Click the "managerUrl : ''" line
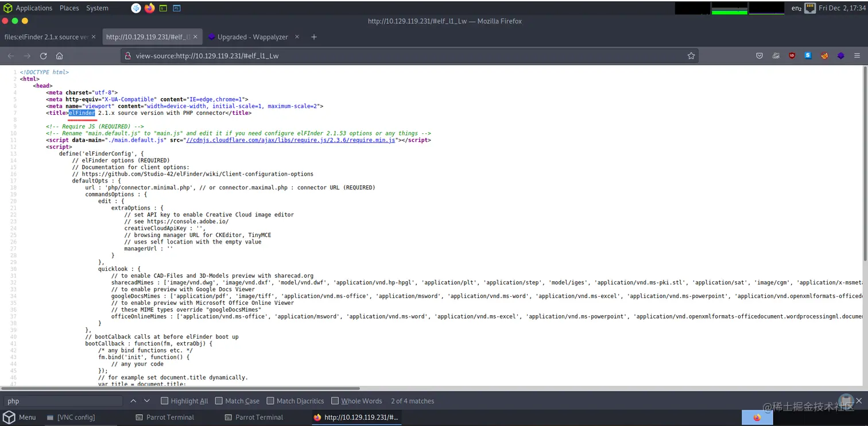 149,249
